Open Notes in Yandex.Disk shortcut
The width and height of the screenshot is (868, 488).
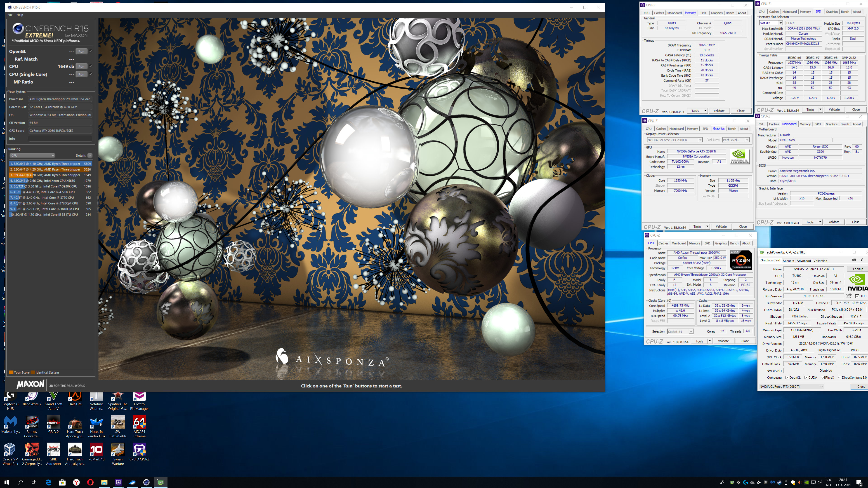[x=96, y=427]
